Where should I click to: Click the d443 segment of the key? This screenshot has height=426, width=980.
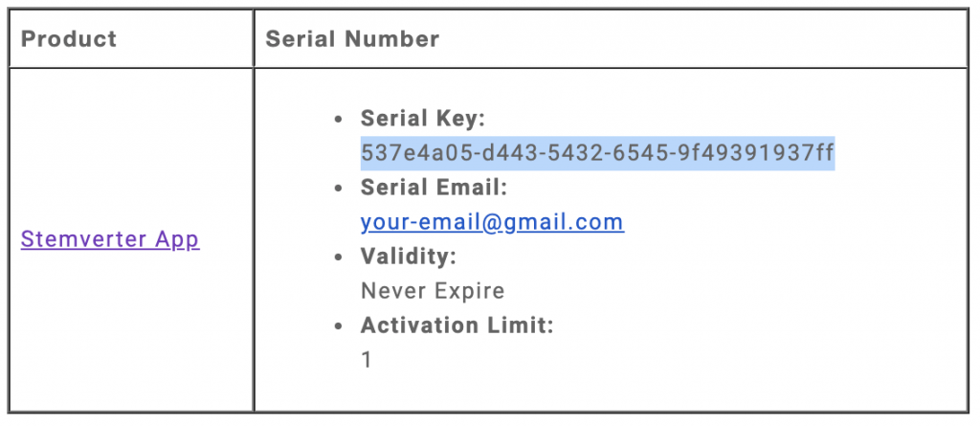tap(507, 152)
